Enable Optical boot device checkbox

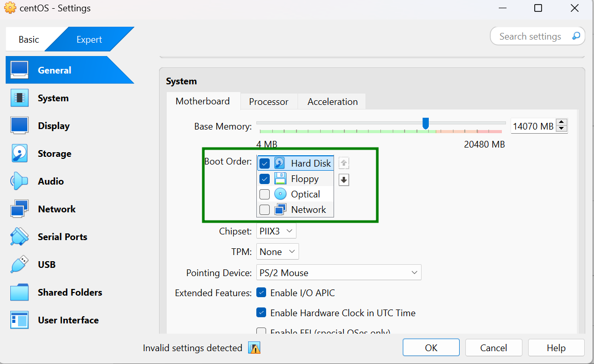(265, 194)
